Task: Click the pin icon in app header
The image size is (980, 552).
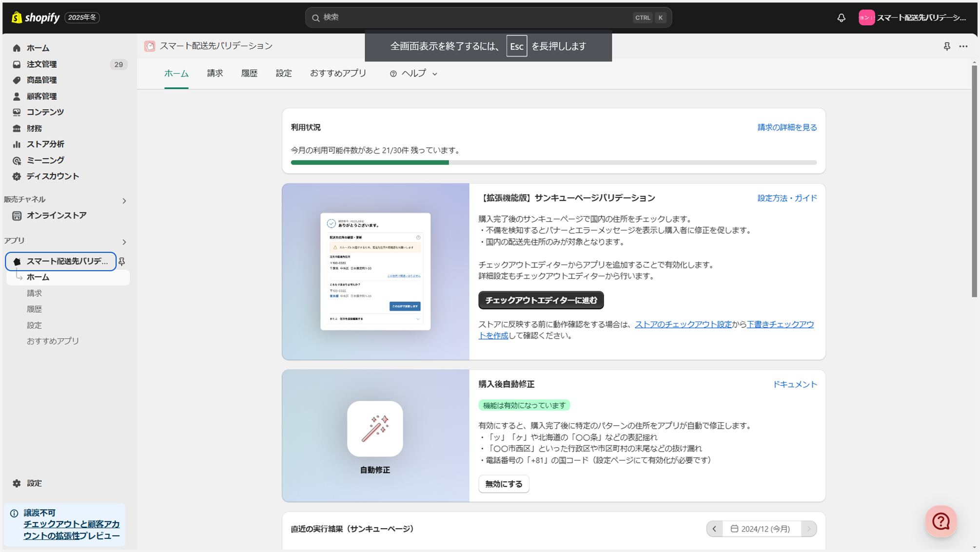Action: coord(947,46)
